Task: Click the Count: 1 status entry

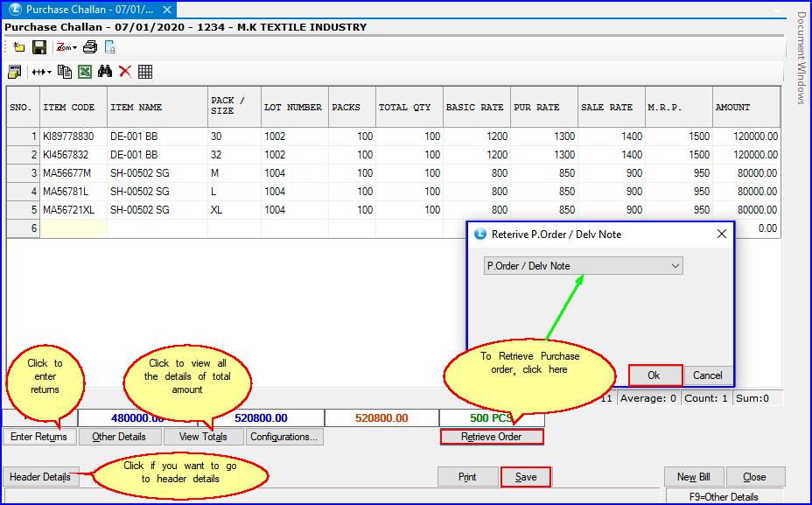Action: point(706,398)
